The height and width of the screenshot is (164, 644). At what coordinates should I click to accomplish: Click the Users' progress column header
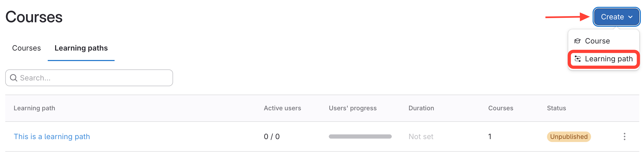tap(353, 108)
